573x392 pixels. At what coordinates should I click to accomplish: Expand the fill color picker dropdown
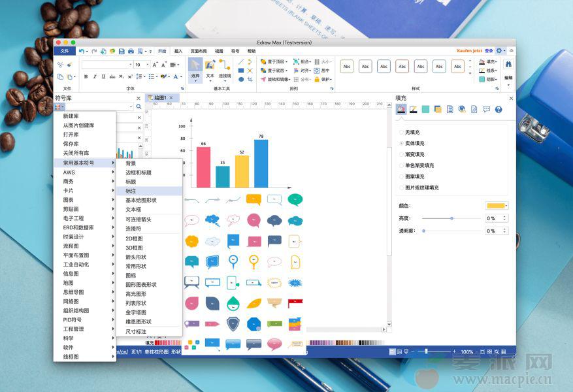click(506, 206)
